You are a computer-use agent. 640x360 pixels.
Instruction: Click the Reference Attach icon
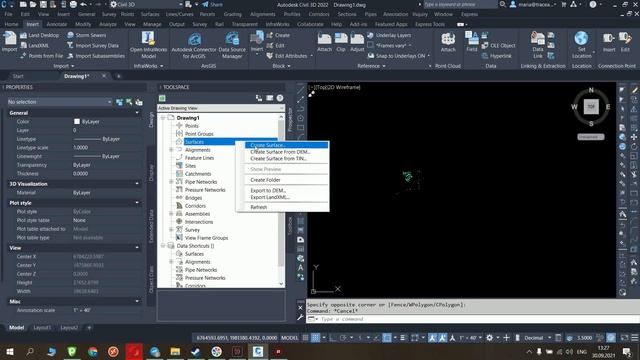coord(324,39)
